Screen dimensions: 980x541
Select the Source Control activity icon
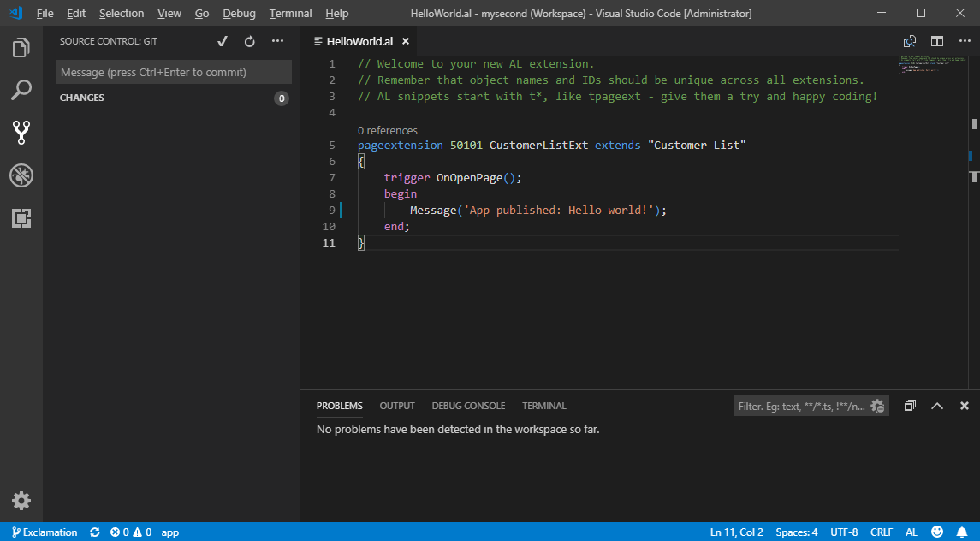tap(21, 132)
